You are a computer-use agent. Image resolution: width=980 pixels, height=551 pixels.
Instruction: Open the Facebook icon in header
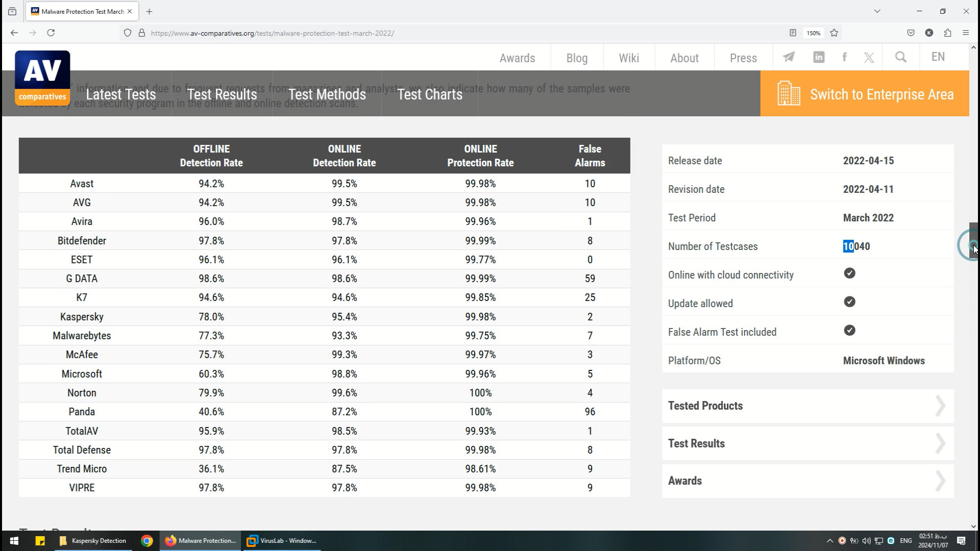pos(845,57)
